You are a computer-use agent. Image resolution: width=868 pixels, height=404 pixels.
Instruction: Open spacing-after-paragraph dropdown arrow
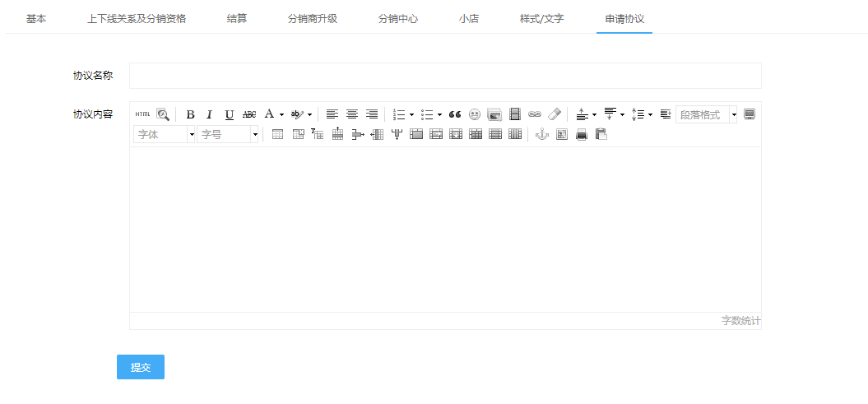(x=622, y=114)
